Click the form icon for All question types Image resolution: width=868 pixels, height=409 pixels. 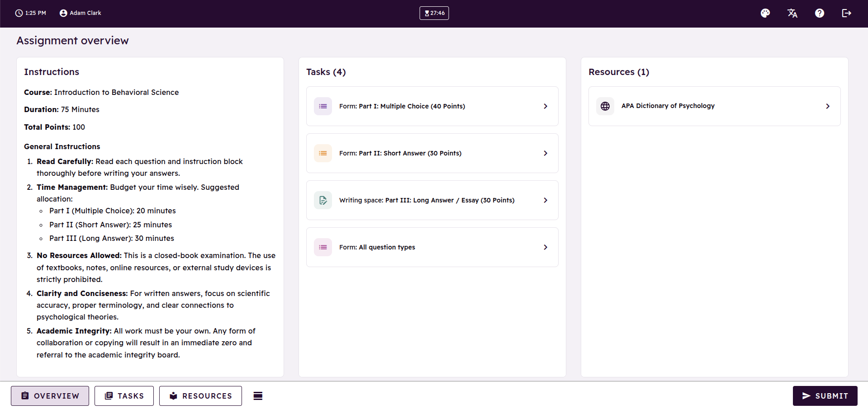[323, 247]
